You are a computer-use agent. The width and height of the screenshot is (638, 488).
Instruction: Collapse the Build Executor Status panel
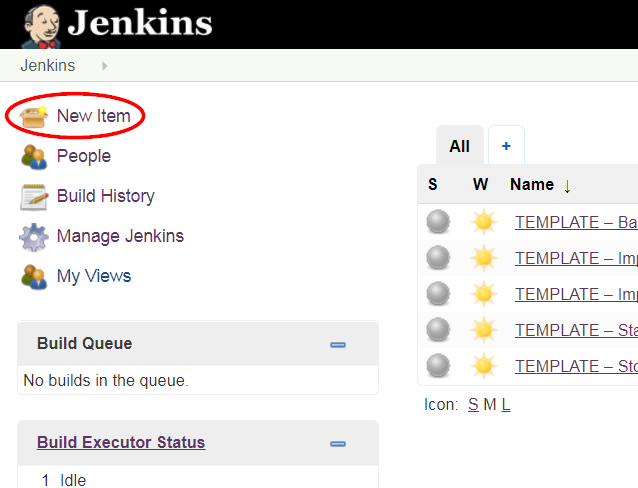[338, 444]
